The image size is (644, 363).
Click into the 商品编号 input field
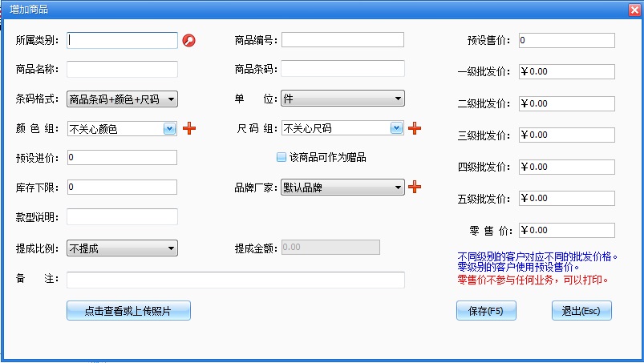[342, 40]
